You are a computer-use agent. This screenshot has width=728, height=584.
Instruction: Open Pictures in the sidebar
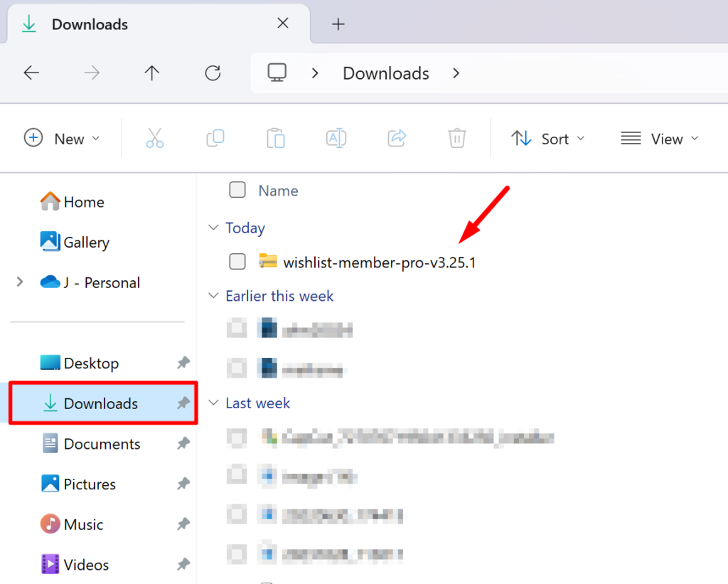click(x=78, y=484)
